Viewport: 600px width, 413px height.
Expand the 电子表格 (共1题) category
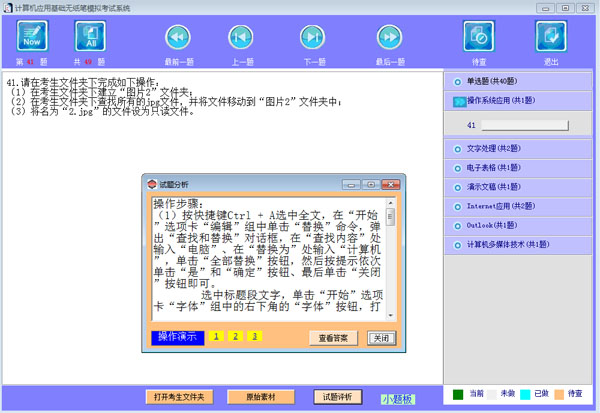520,168
